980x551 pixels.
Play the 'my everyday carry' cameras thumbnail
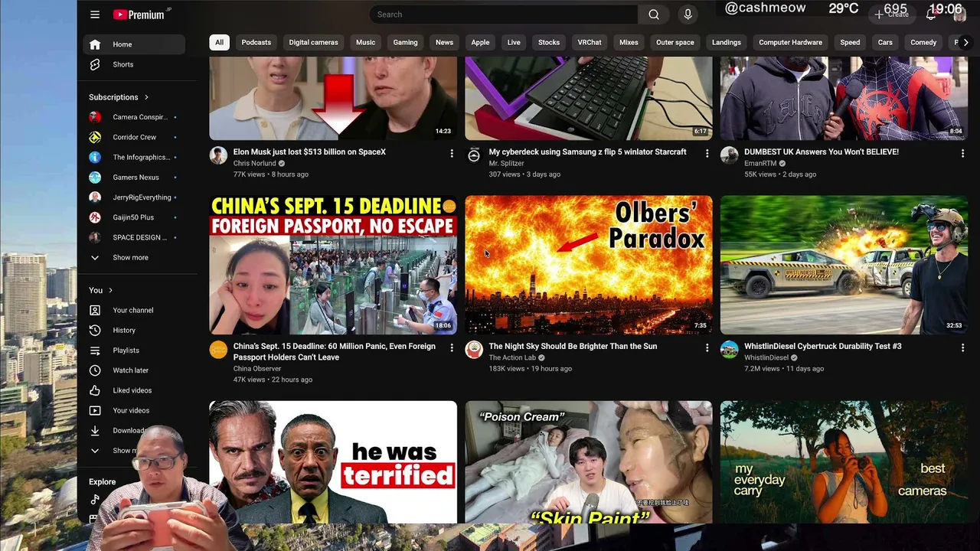(844, 462)
